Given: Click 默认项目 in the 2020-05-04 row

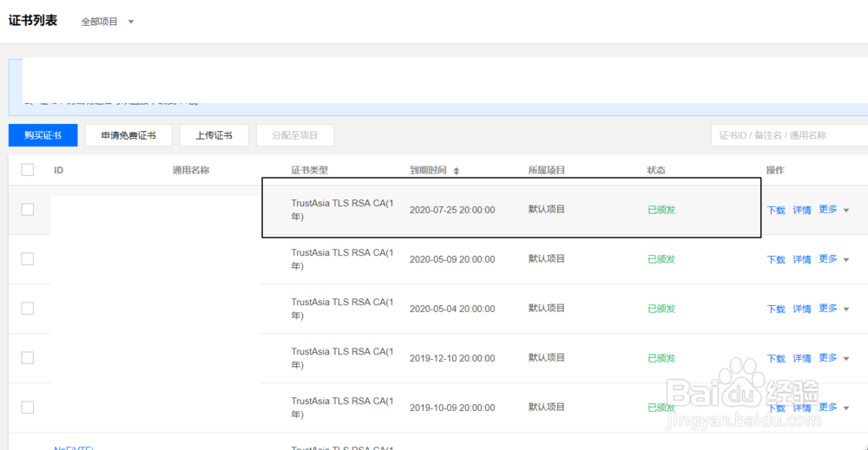Looking at the screenshot, I should tap(546, 309).
